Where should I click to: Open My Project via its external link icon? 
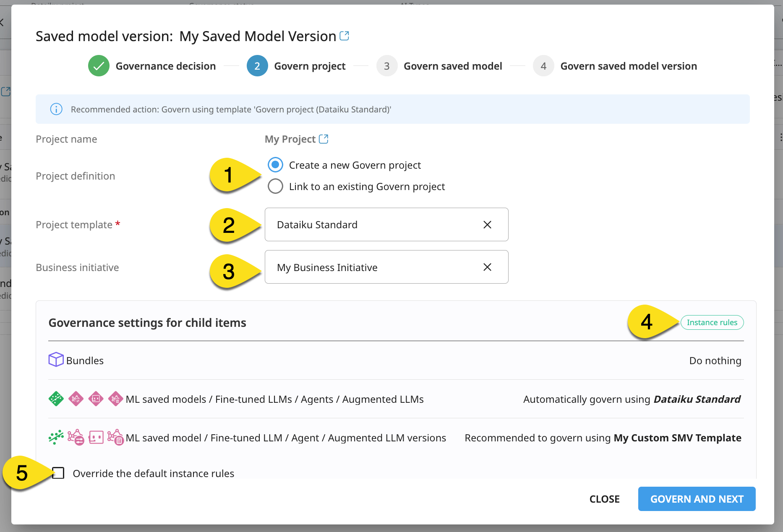tap(323, 138)
